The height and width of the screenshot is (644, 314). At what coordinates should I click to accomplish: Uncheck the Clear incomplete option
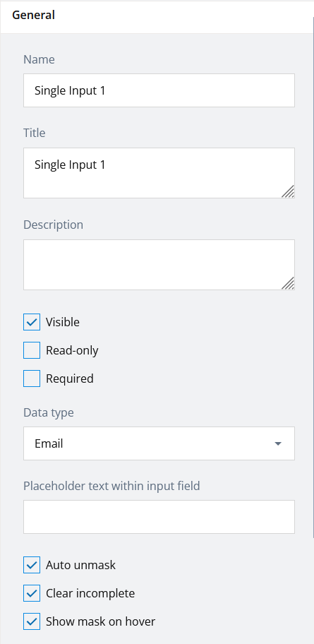(x=32, y=593)
